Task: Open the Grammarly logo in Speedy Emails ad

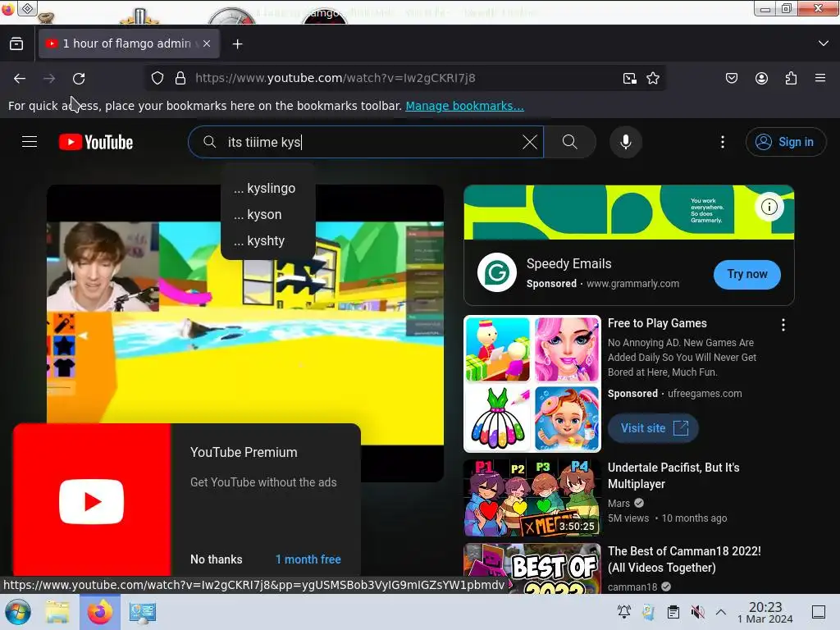Action: click(496, 272)
